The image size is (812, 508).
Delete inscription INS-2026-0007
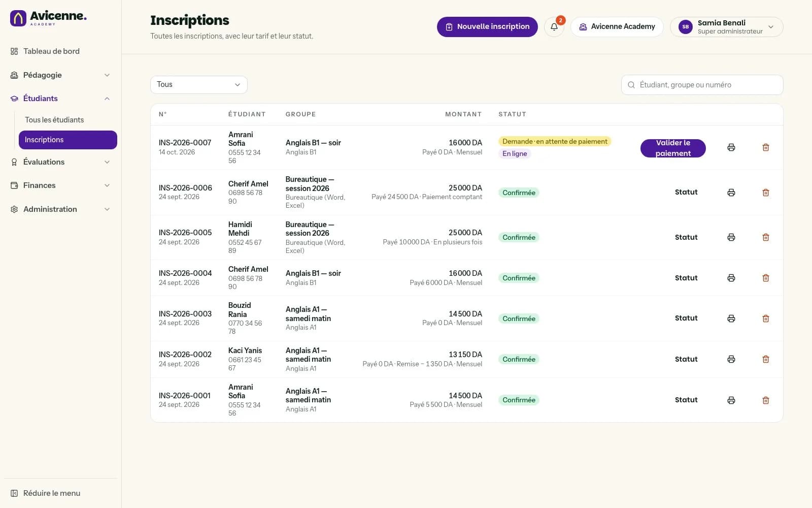click(766, 147)
